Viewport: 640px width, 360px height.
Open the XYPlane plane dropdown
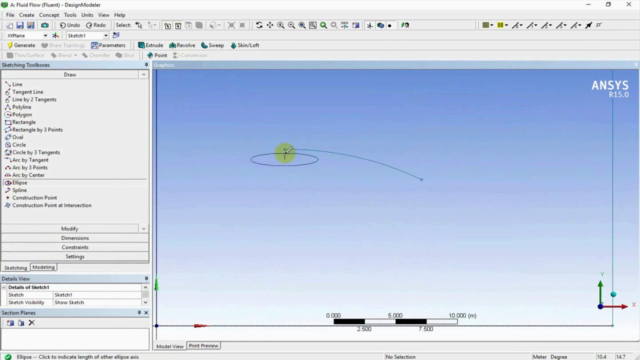coord(45,36)
